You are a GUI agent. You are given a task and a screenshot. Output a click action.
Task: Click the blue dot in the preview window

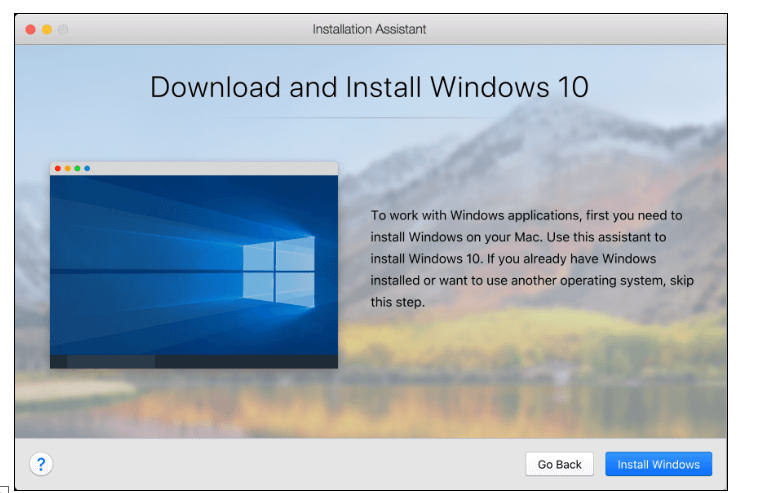click(87, 169)
